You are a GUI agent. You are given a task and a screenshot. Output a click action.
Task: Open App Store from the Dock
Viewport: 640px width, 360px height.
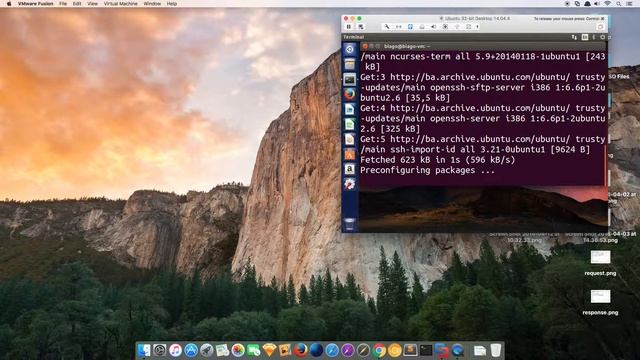click(x=191, y=350)
